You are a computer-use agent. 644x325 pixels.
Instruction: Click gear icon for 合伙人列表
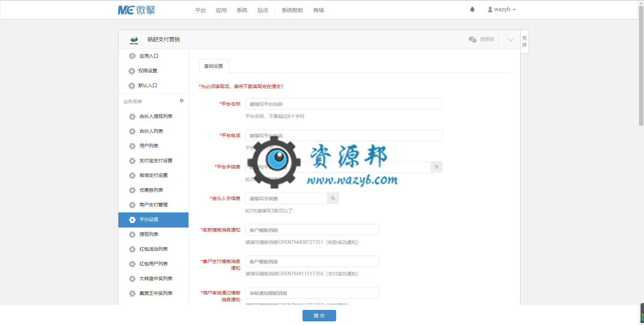point(132,131)
